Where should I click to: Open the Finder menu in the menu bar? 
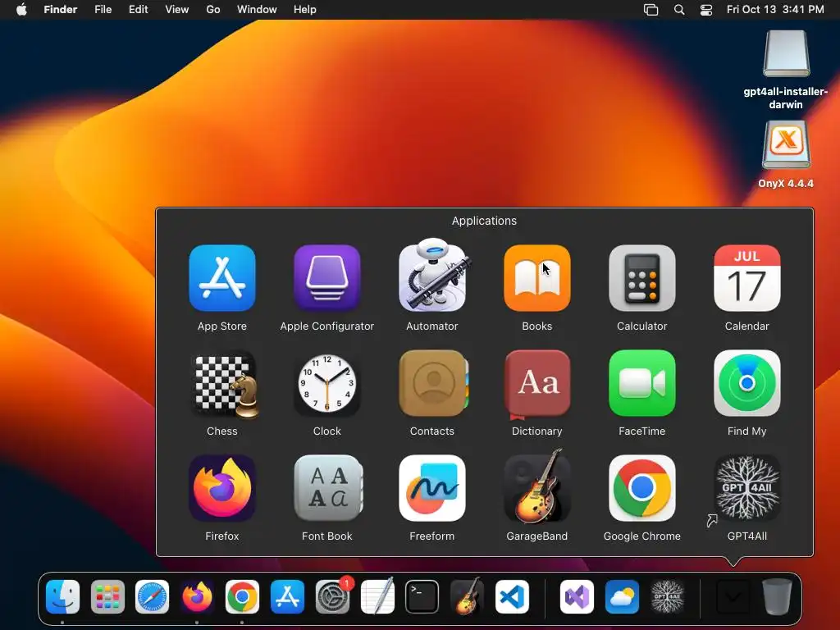pyautogui.click(x=61, y=10)
